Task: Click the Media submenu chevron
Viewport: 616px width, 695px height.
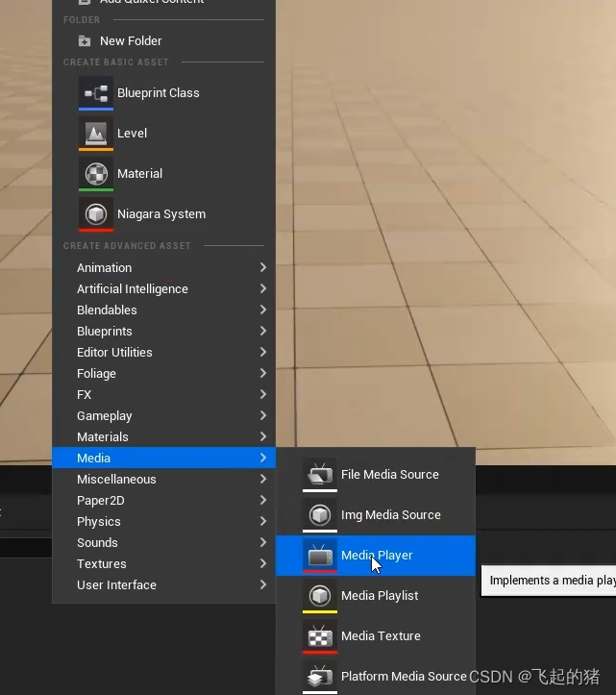Action: 263,458
